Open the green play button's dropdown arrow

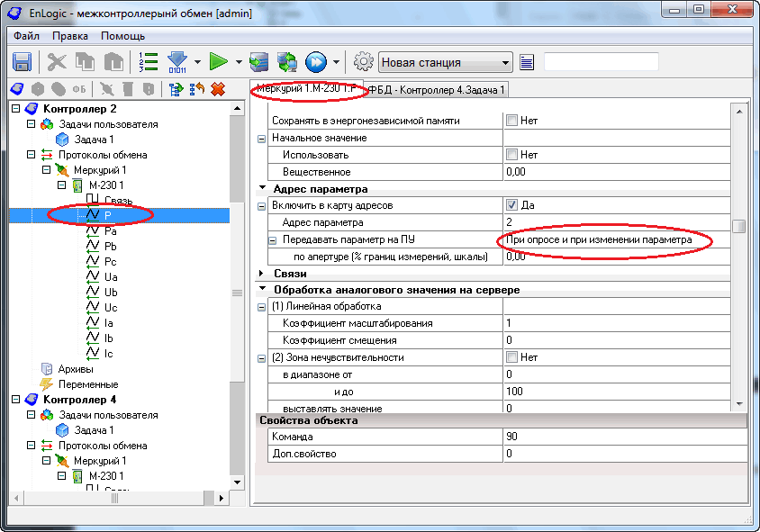(239, 62)
